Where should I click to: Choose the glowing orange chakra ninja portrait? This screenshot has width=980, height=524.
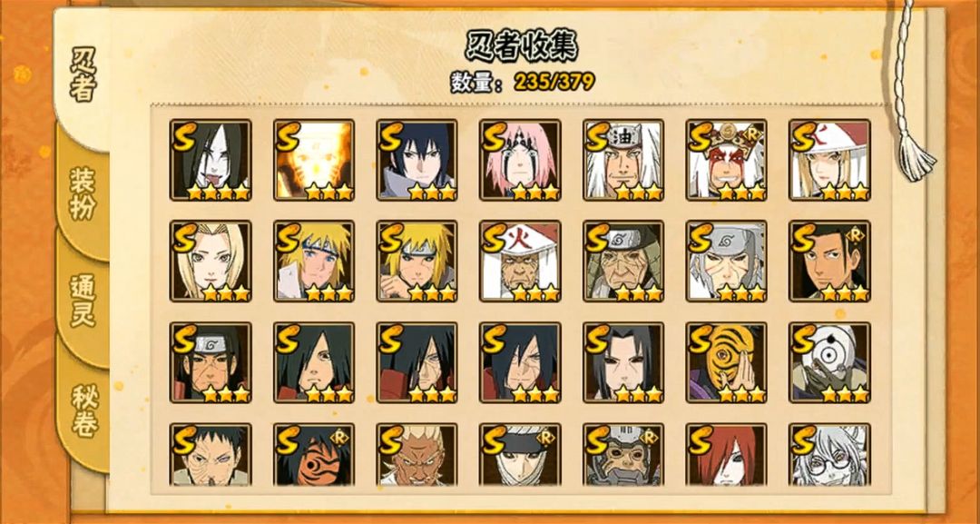314,160
